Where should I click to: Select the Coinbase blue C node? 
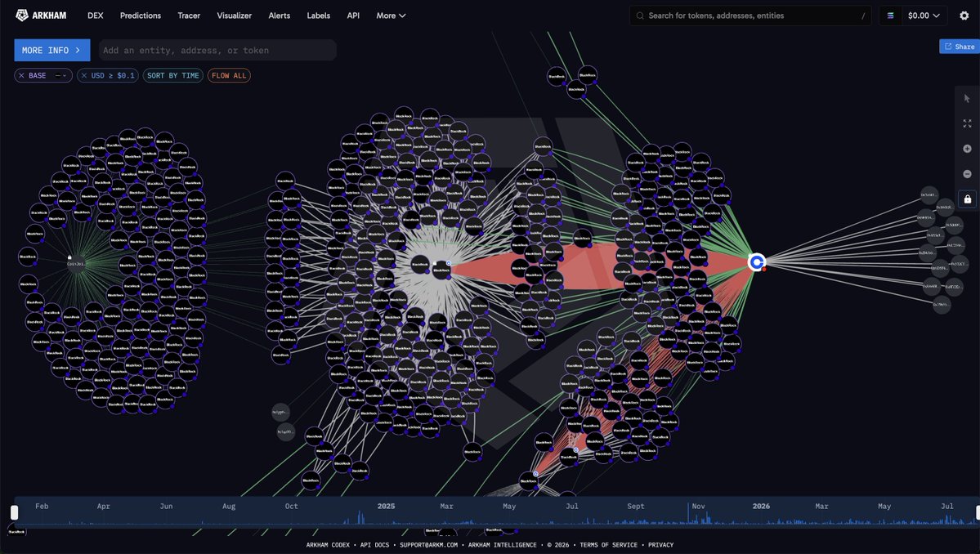pyautogui.click(x=757, y=262)
